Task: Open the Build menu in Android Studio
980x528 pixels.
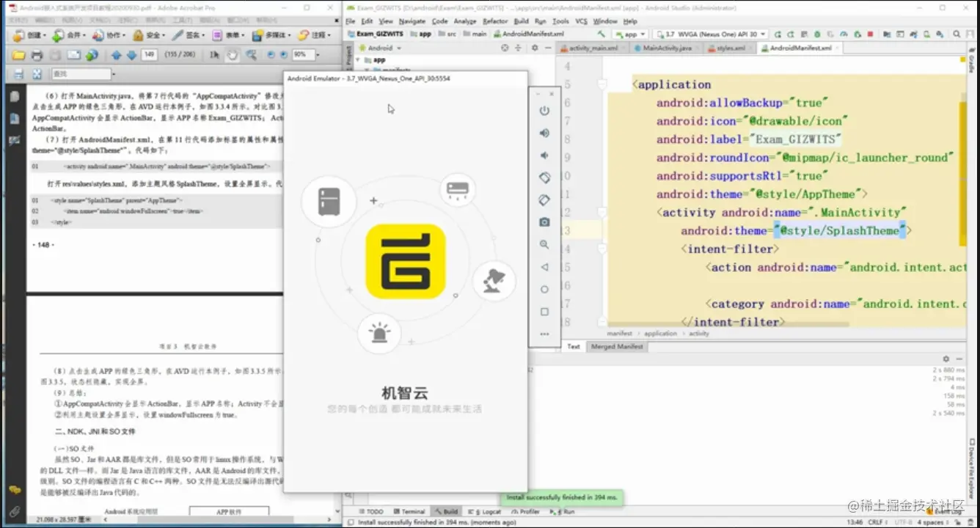Action: tap(521, 21)
